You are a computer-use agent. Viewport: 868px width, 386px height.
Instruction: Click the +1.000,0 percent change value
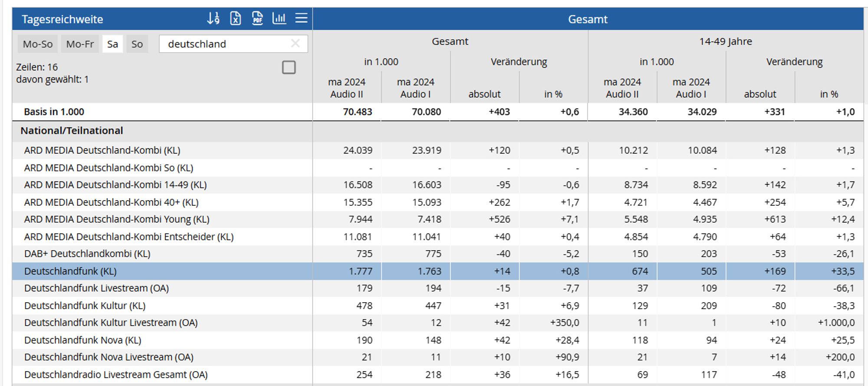[836, 323]
